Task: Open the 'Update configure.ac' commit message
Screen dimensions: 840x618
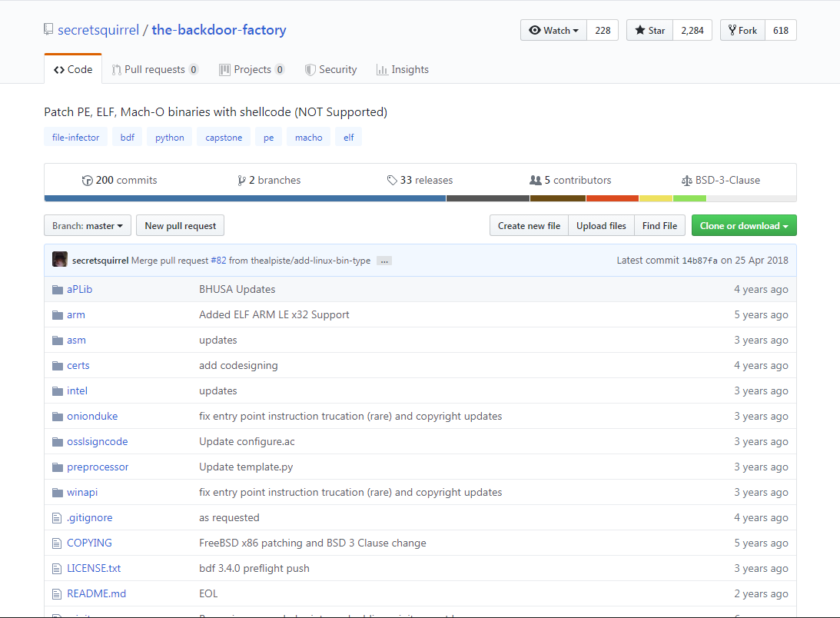Action: coord(247,442)
